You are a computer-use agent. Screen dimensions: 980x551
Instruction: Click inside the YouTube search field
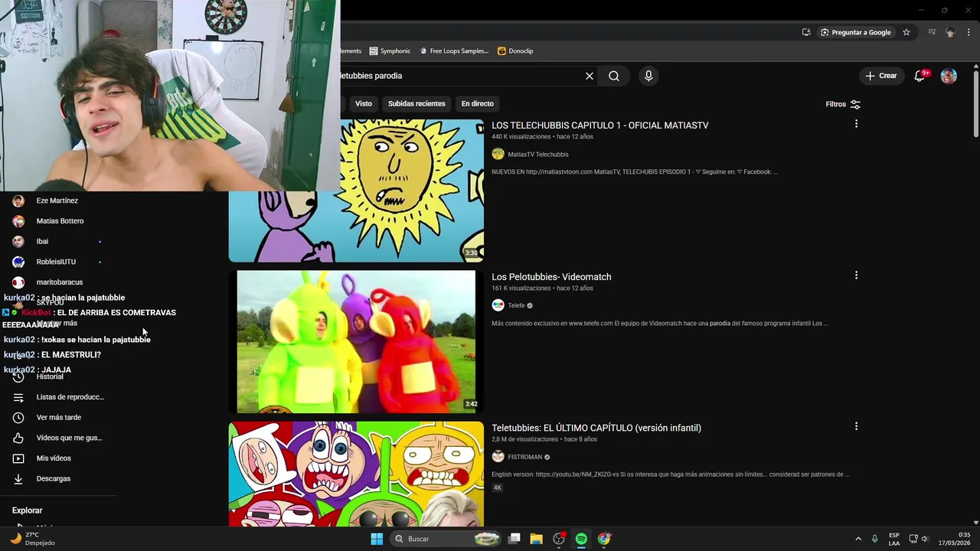(459, 76)
